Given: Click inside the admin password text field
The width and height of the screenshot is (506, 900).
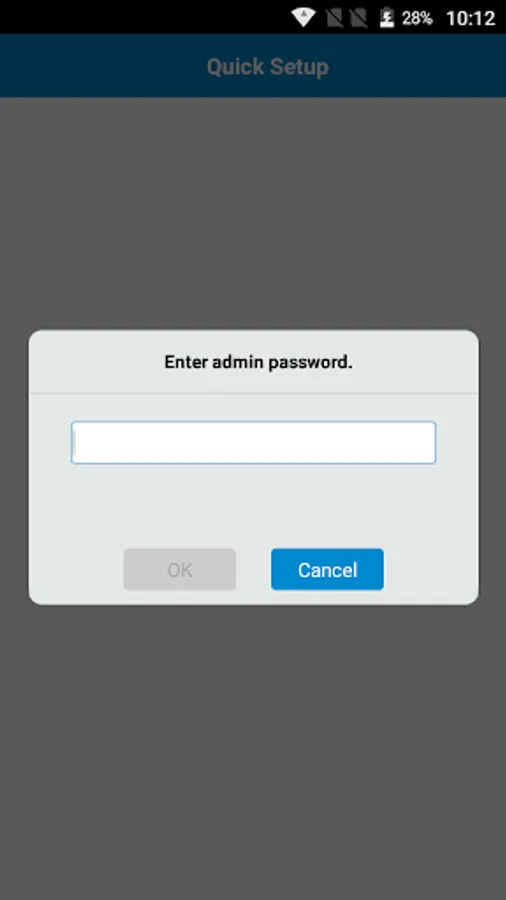Looking at the screenshot, I should pos(254,443).
